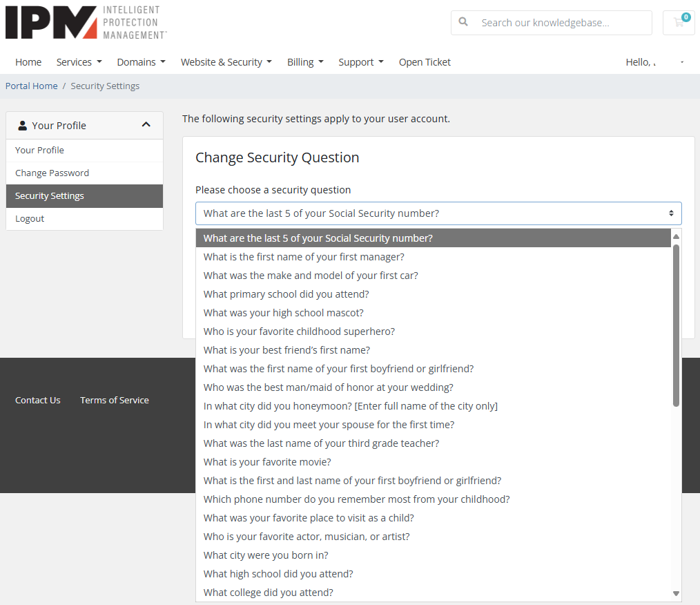This screenshot has height=605, width=700.
Task: Pick the 'What city were you born in?' option
Action: 265,555
